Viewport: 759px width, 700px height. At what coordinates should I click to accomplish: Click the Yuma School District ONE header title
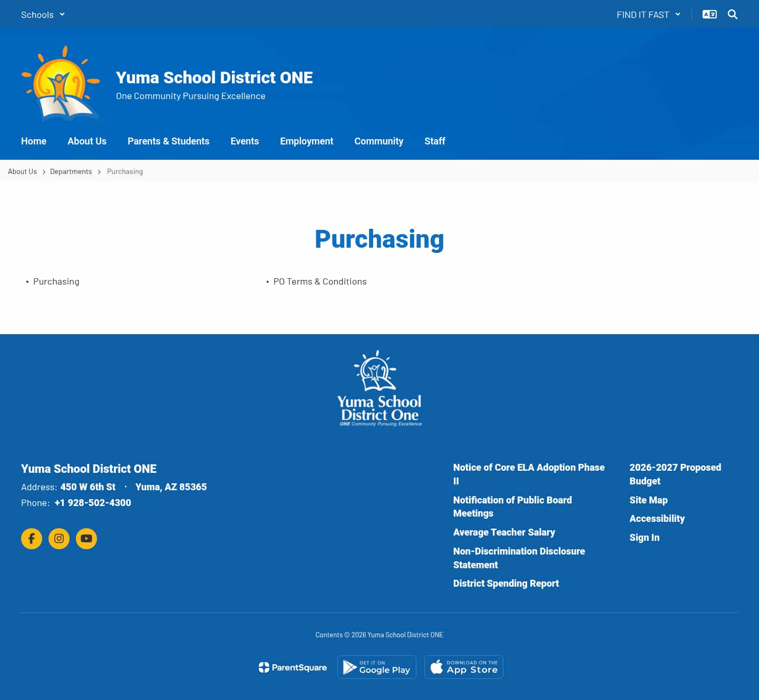(215, 77)
